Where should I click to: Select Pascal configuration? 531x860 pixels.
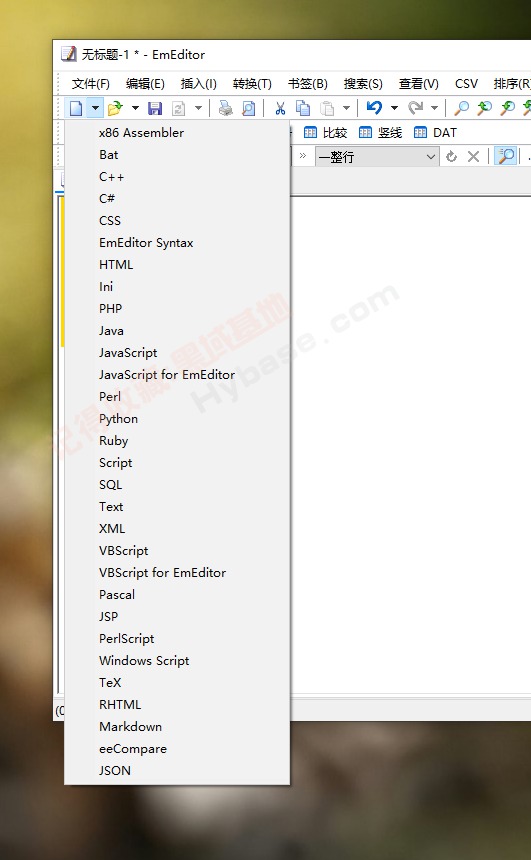pos(177,595)
